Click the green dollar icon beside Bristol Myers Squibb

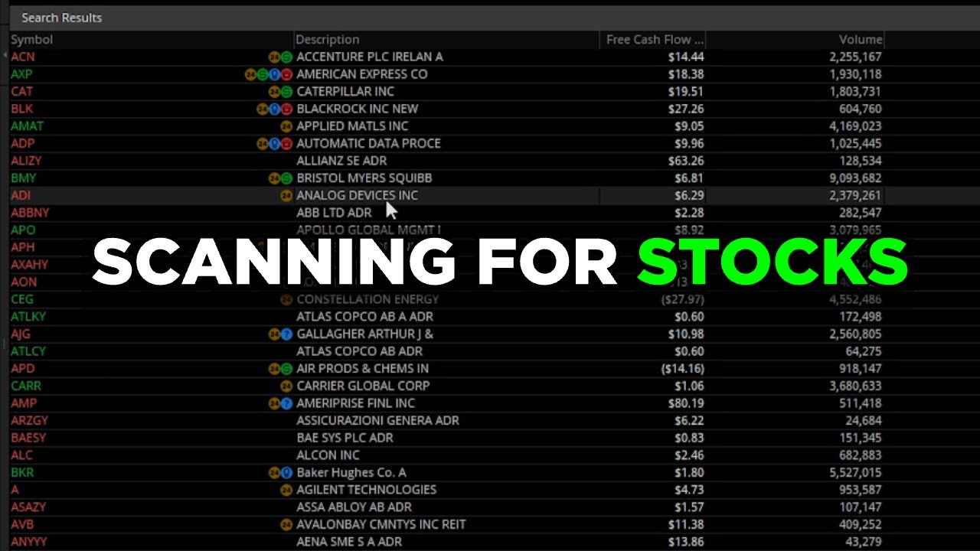pos(286,178)
